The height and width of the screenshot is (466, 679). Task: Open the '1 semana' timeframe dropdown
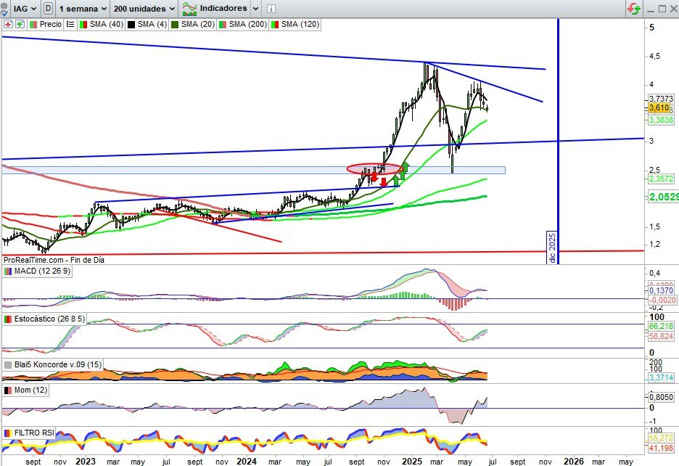tap(82, 8)
